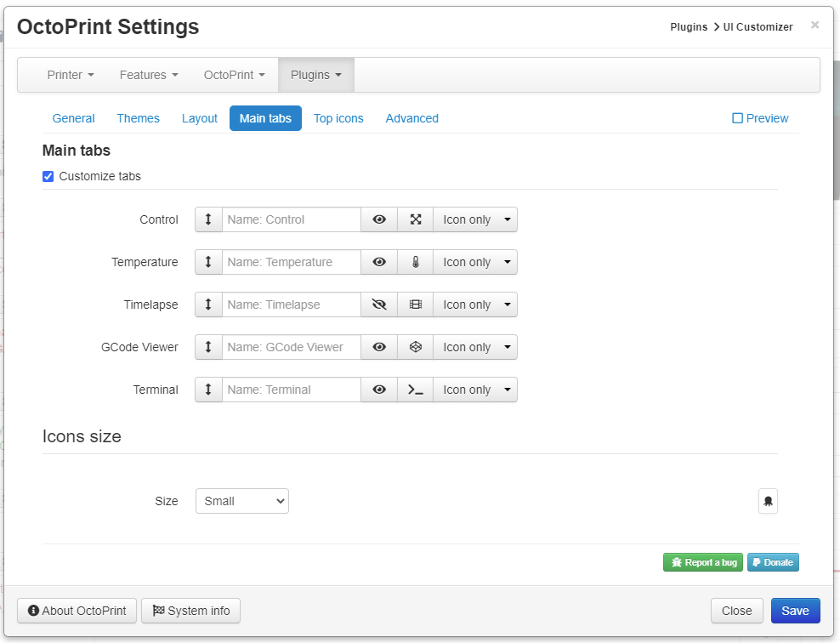Click the GCode Viewer tab name field
Viewport: 840px width, 643px height.
coord(292,347)
